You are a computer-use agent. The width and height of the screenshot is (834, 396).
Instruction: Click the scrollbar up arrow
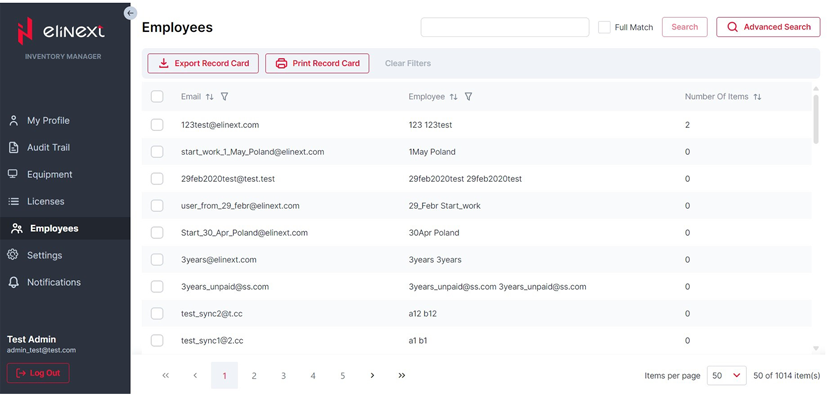(x=816, y=89)
